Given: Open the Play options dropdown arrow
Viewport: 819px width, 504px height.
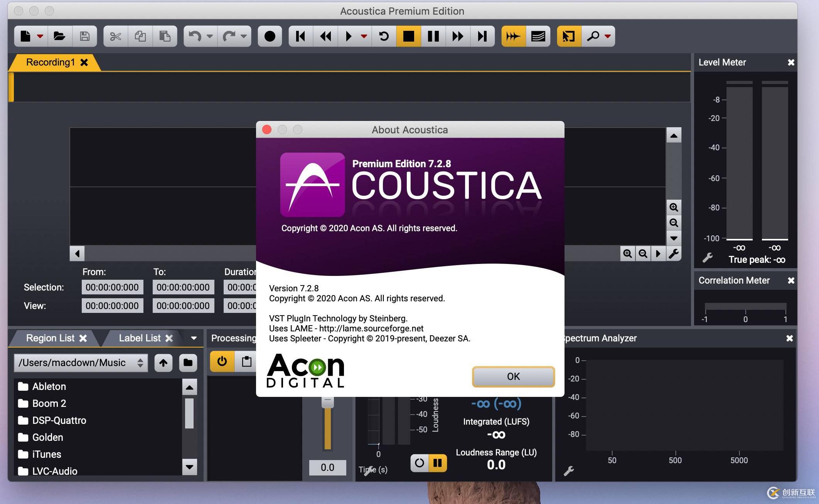Looking at the screenshot, I should click(364, 36).
